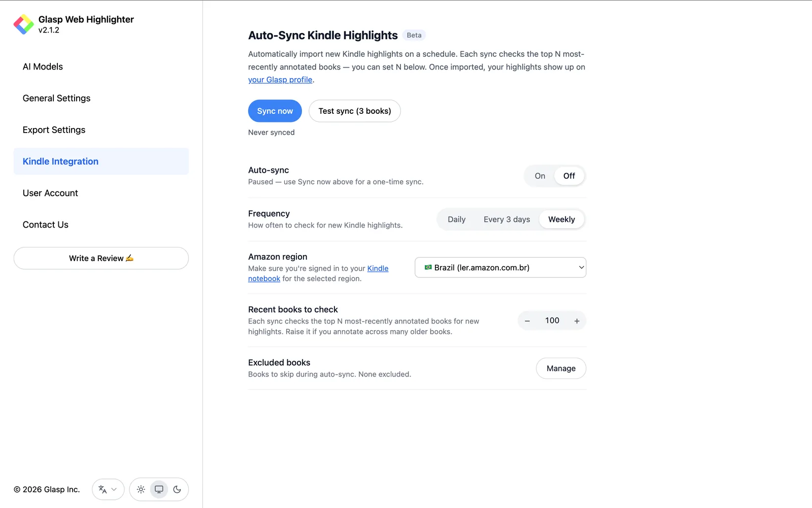Click the recent books value 100

[x=552, y=321]
